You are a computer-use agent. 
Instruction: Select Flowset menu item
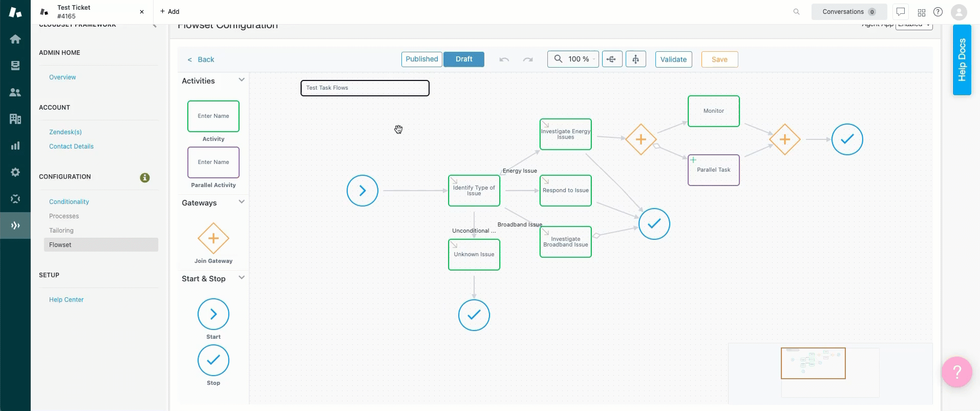click(x=101, y=245)
